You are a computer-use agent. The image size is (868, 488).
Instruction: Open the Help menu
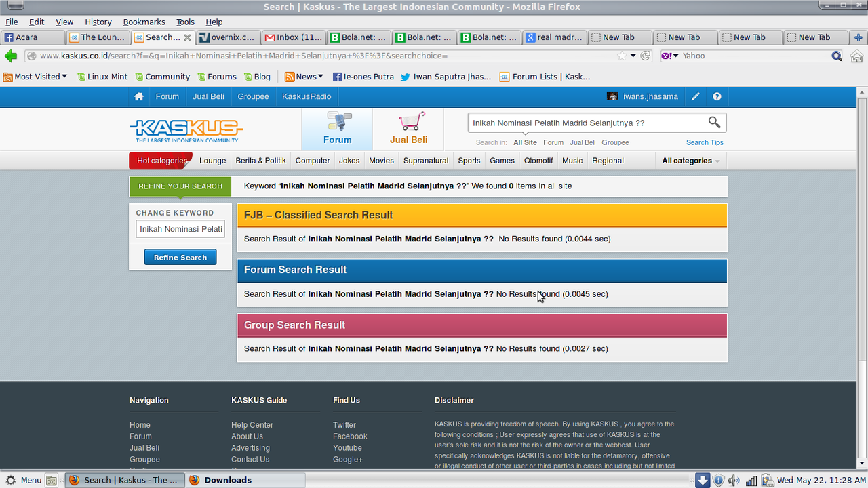point(214,22)
